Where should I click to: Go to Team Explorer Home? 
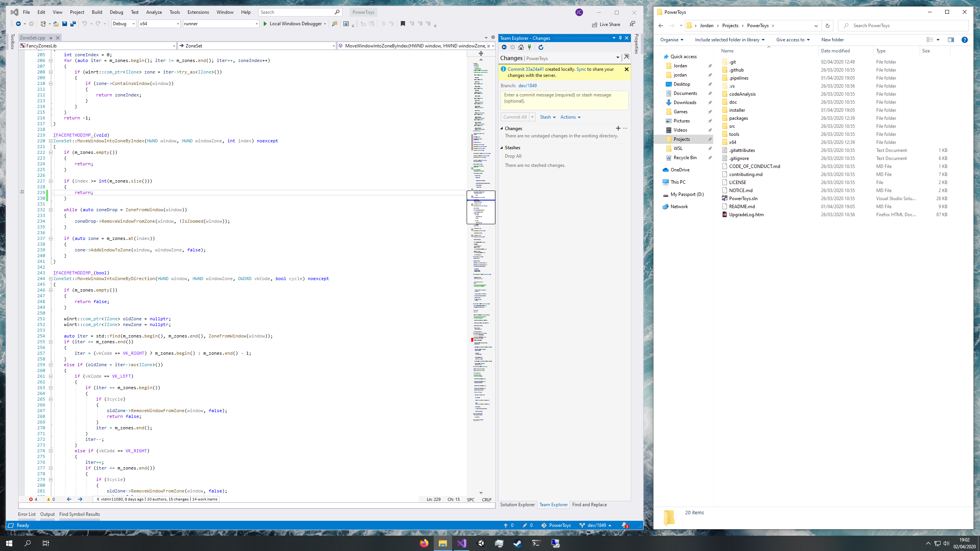(521, 47)
